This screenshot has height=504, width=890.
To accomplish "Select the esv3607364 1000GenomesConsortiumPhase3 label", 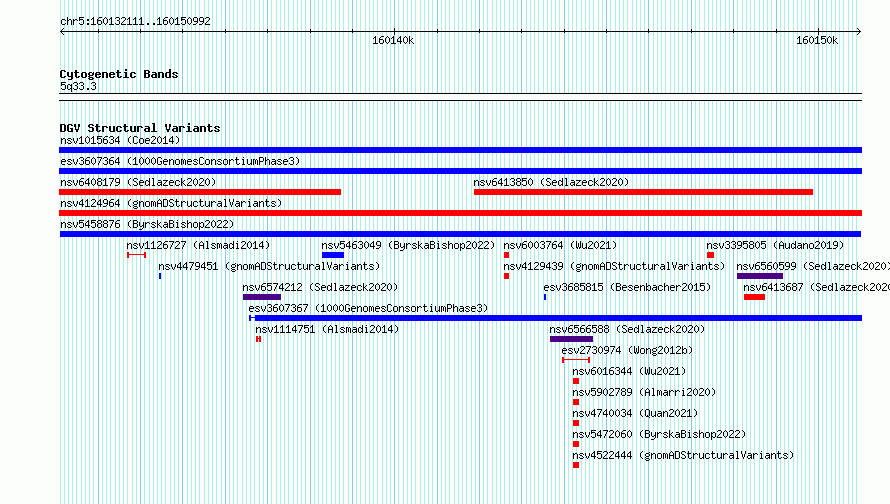I will (180, 161).
